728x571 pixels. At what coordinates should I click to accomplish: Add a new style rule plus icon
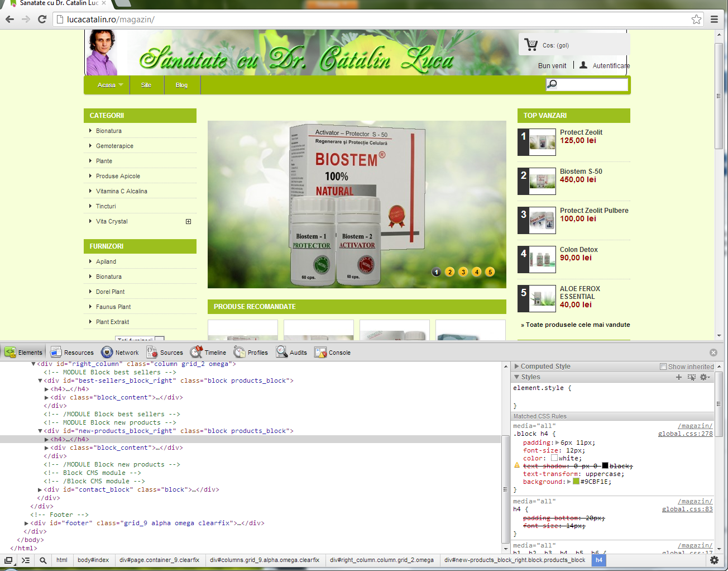679,377
